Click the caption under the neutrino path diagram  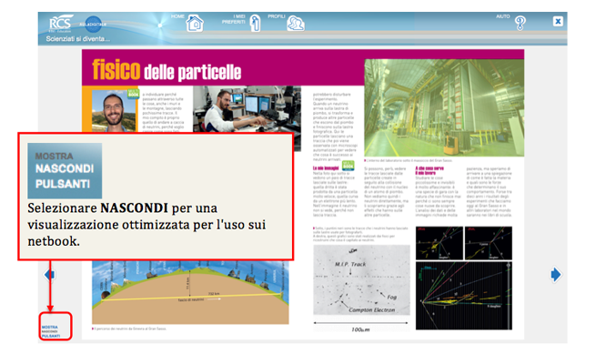(x=129, y=329)
